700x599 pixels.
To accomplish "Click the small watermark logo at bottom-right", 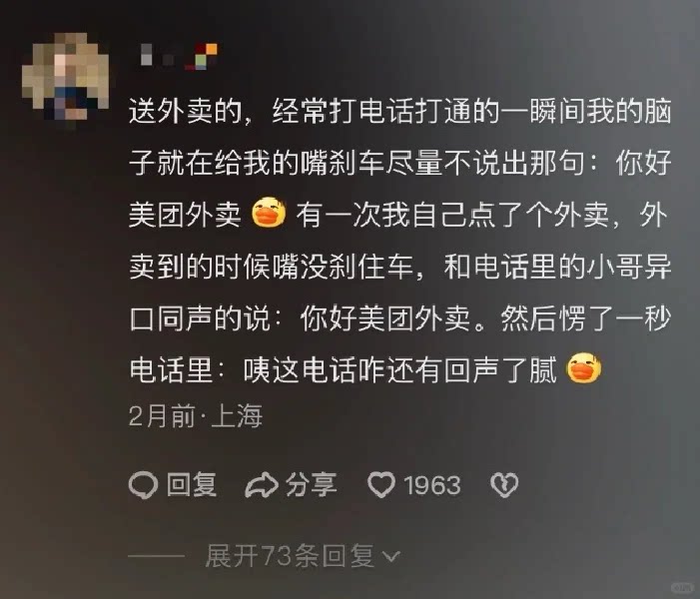I will (681, 586).
